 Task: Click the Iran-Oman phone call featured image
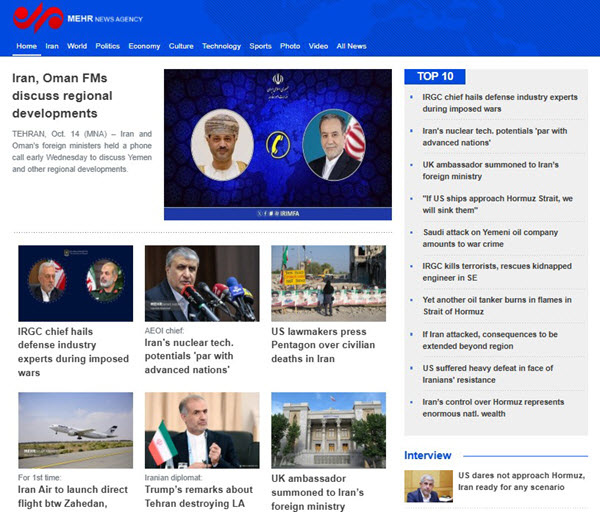[278, 145]
